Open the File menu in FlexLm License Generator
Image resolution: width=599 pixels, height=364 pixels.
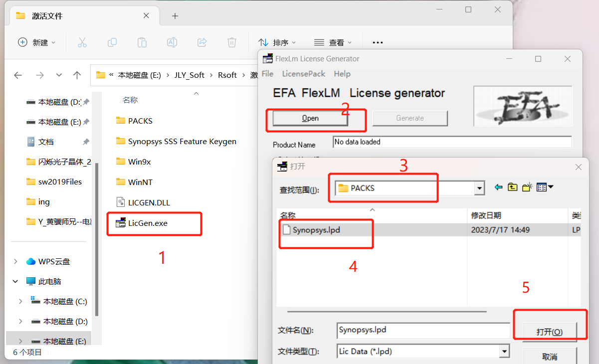pyautogui.click(x=267, y=74)
